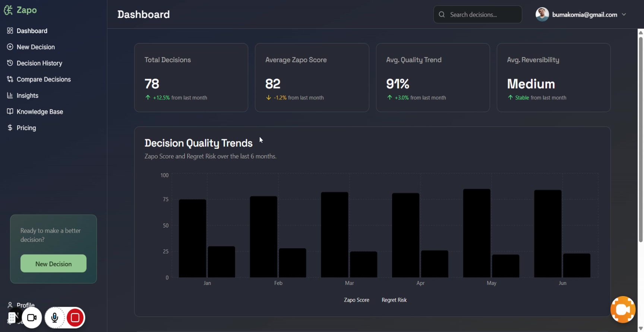Open Knowledge Base via the book icon
The image size is (644, 332).
coord(10,112)
